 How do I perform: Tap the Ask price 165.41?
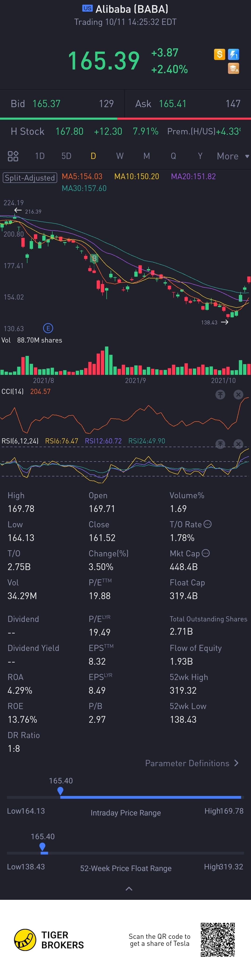pos(173,104)
